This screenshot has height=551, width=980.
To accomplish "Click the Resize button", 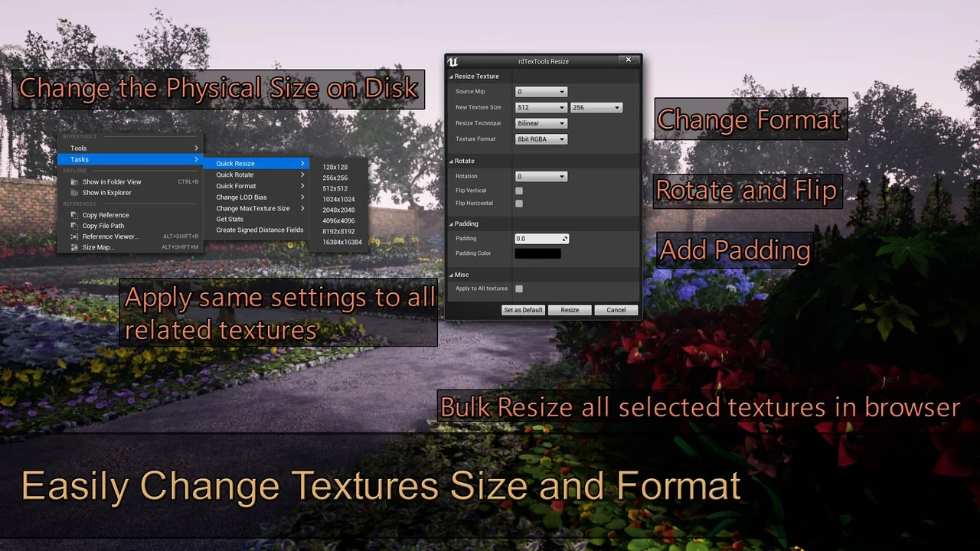I will [x=570, y=310].
